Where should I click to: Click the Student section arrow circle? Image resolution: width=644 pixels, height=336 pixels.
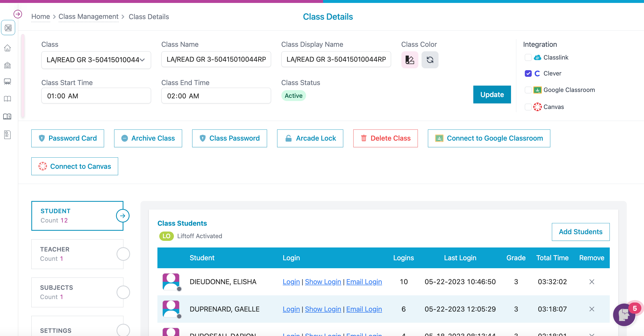[123, 216]
